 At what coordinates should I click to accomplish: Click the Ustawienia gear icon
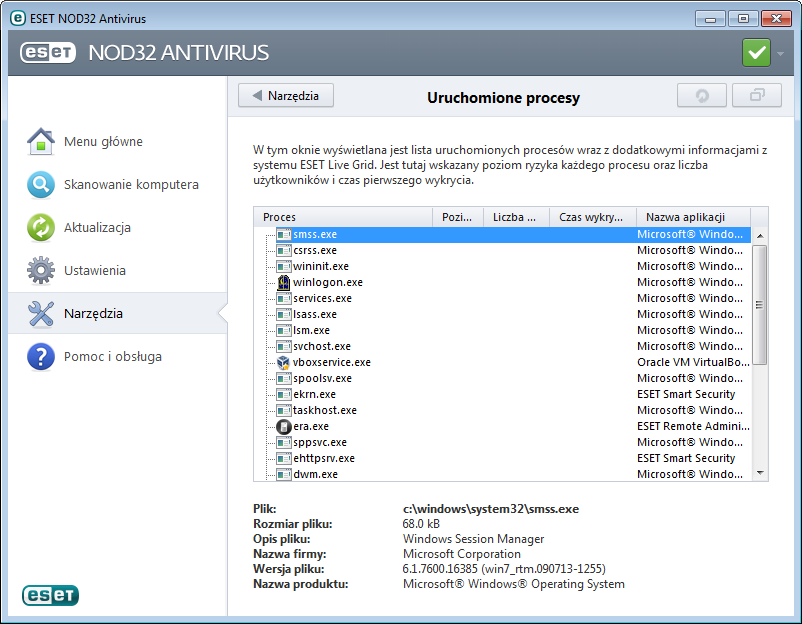tap(41, 270)
